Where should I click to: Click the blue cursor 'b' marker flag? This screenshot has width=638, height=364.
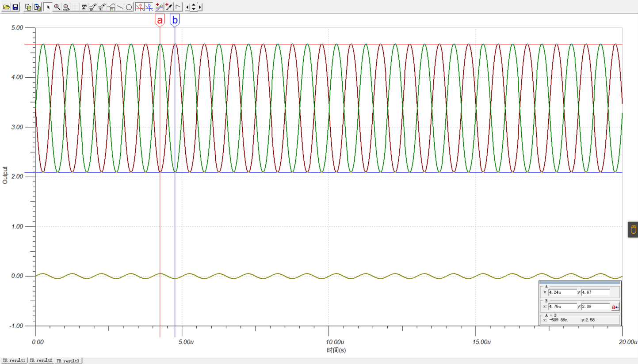pyautogui.click(x=175, y=20)
